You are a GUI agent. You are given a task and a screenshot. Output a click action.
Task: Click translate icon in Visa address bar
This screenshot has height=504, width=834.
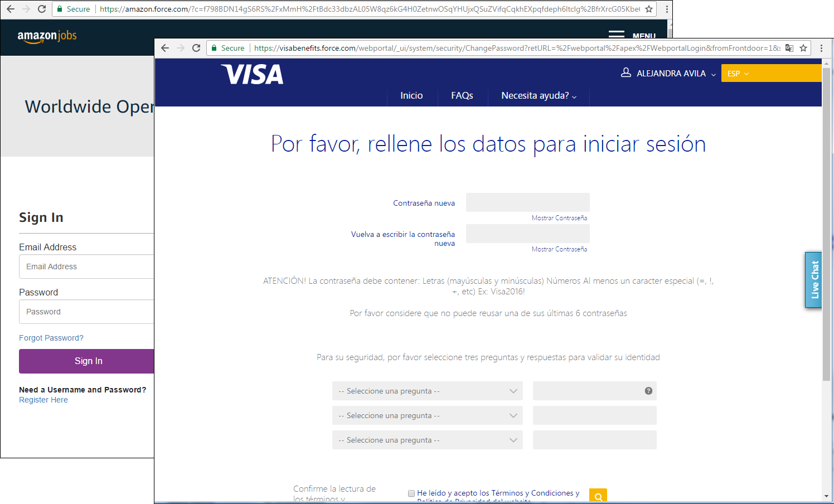(x=789, y=48)
